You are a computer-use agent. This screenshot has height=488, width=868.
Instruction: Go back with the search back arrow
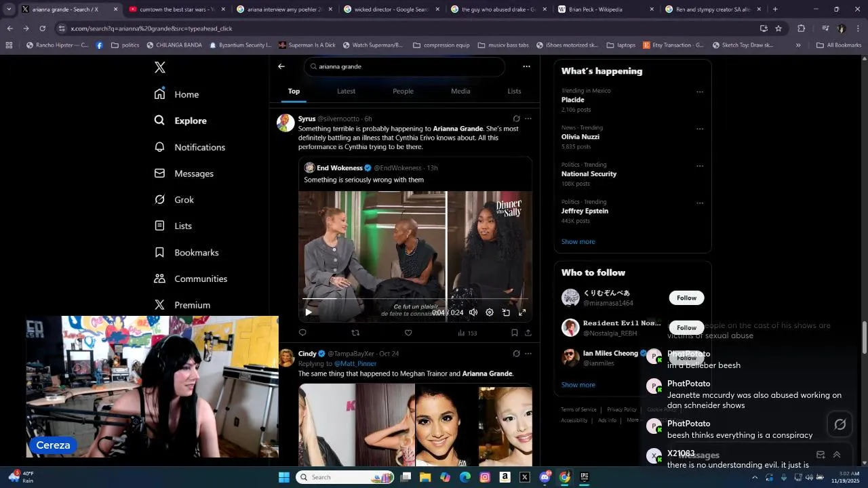[x=281, y=66]
